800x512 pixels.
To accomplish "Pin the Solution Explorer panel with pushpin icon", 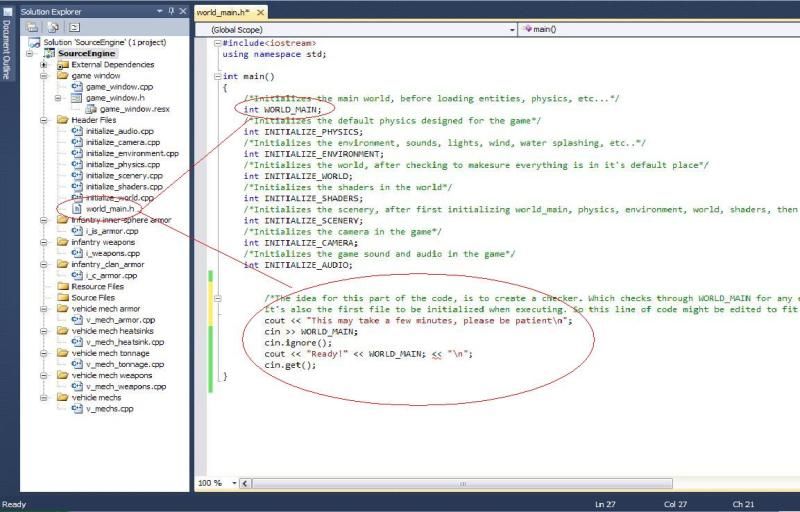I will 170,10.
